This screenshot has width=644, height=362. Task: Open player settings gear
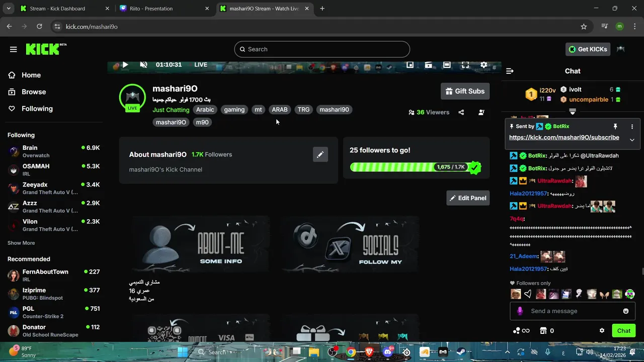pyautogui.click(x=484, y=65)
